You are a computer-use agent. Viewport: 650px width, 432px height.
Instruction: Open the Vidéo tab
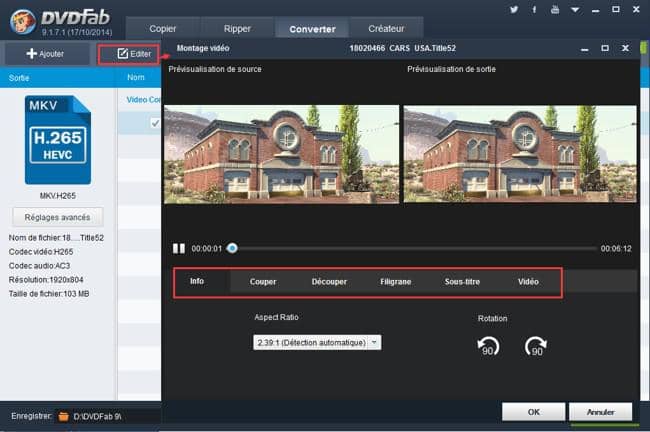(x=528, y=282)
